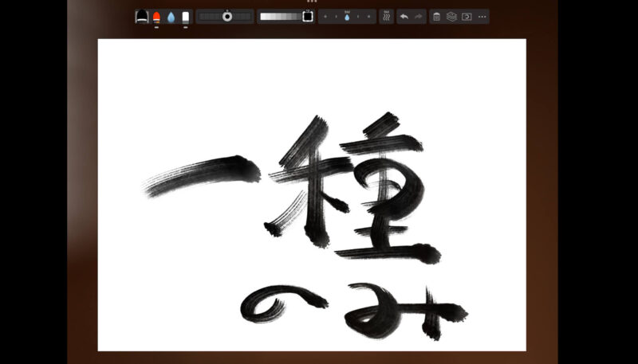Redo the brush stroke
The image size is (638, 364).
click(x=418, y=17)
